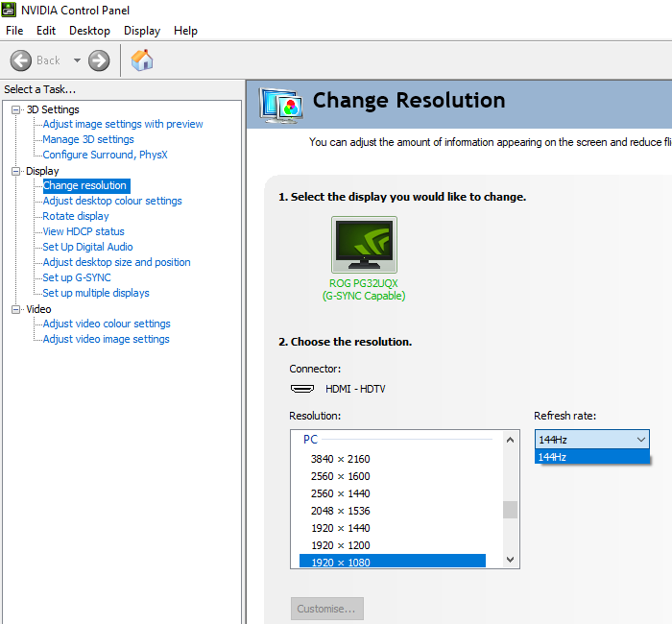This screenshot has width=672, height=624.
Task: Open Adjust desktop size and position
Action: (x=116, y=262)
